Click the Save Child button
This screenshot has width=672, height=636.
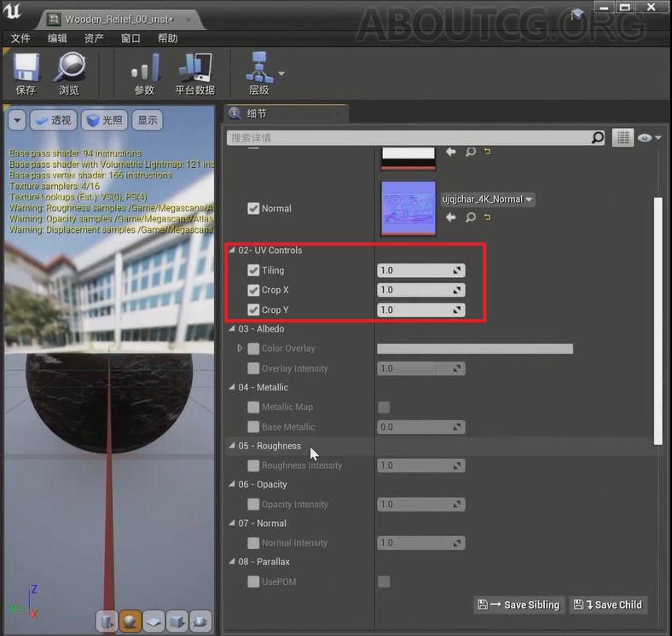(608, 604)
